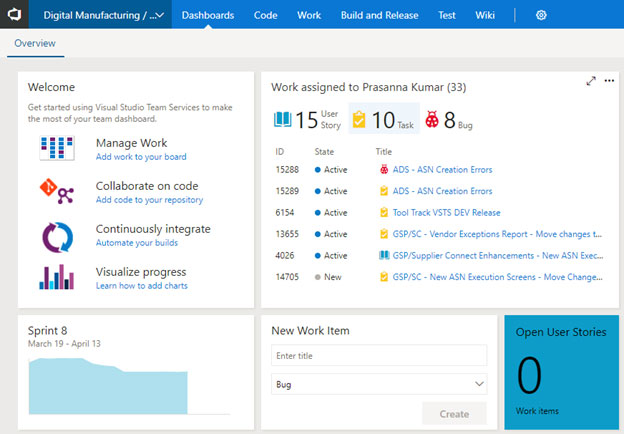Open the settings gear in the top navigation bar
Image resolution: width=624 pixels, height=434 pixels.
[541, 15]
